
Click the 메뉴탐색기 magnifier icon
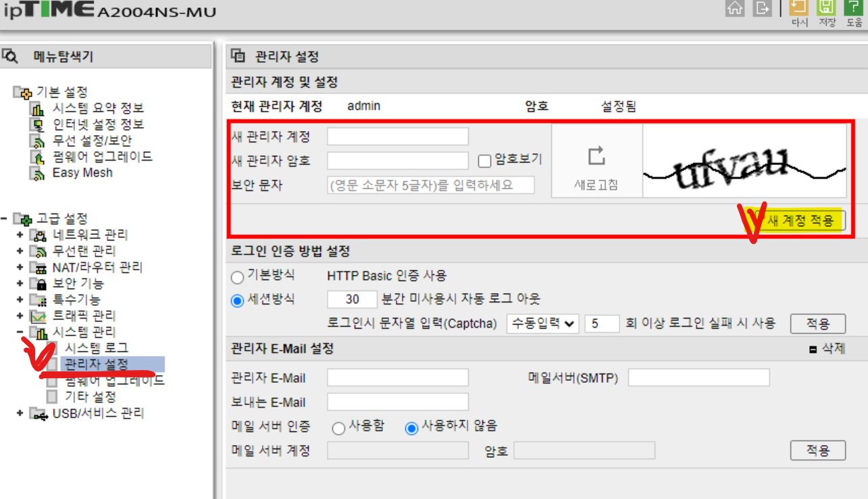pos(9,57)
